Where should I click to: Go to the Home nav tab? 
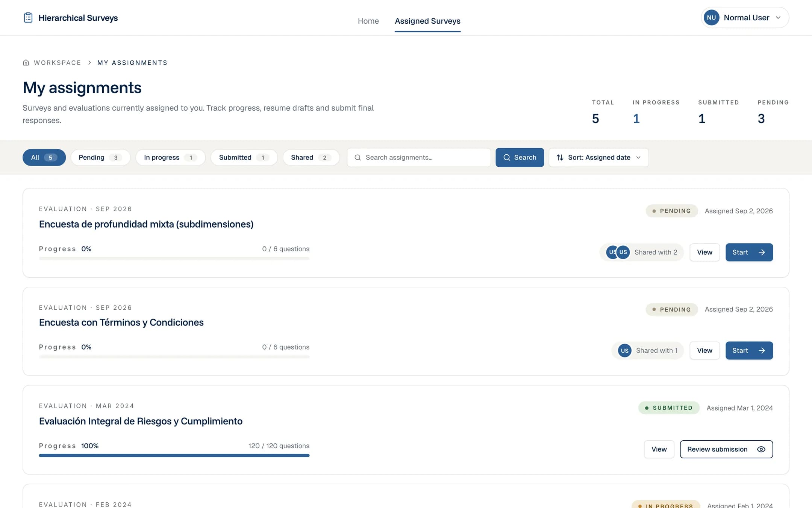pos(368,21)
